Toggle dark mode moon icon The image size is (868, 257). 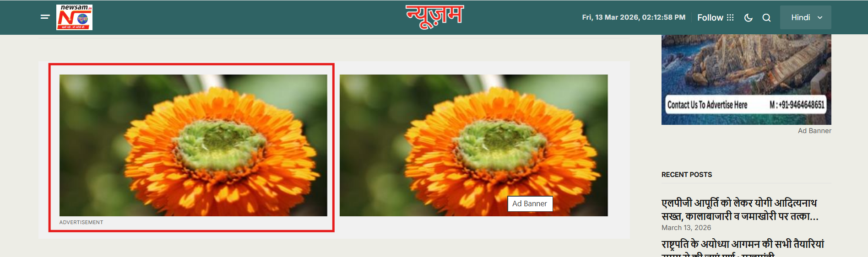749,18
